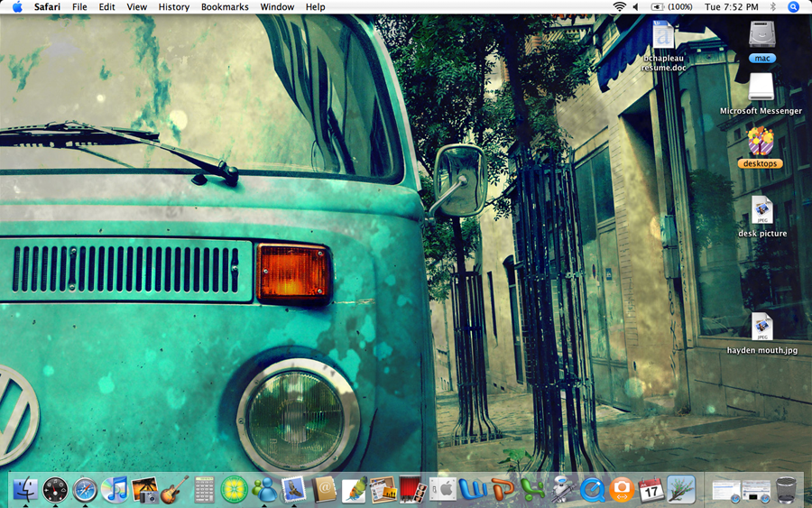Launch Microsoft Excel from the Dock
This screenshot has height=508, width=812.
click(x=533, y=489)
